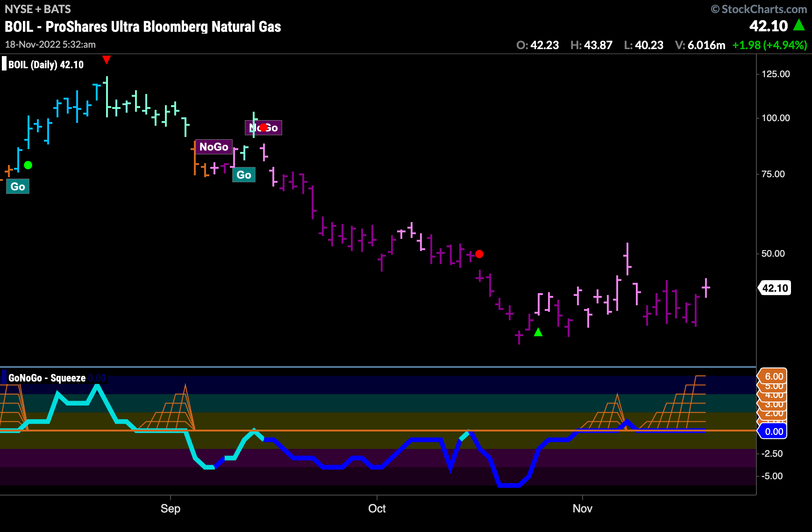Click the Nov label on the time axis
The width and height of the screenshot is (812, 532).
click(x=583, y=509)
